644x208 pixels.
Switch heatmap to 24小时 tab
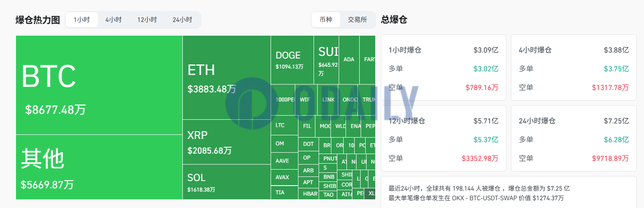[182, 20]
